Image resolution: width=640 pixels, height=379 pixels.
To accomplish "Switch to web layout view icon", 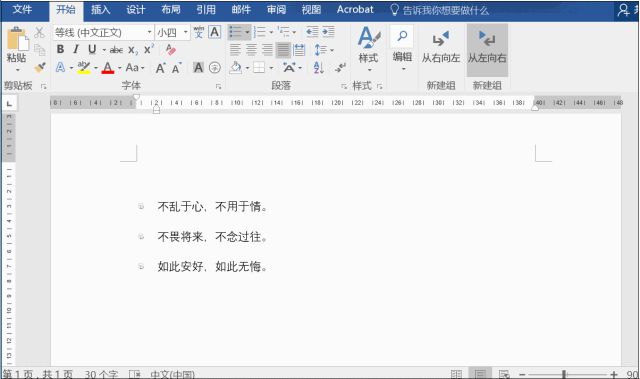I will coord(504,374).
